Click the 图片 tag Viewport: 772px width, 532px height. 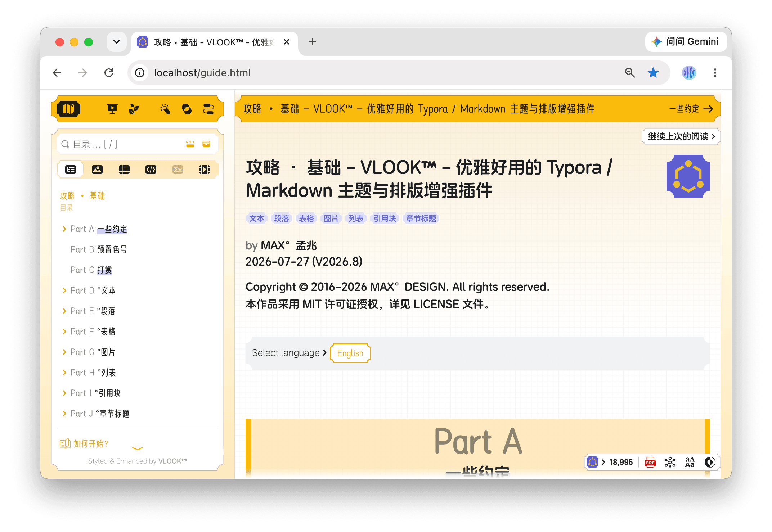click(x=331, y=218)
